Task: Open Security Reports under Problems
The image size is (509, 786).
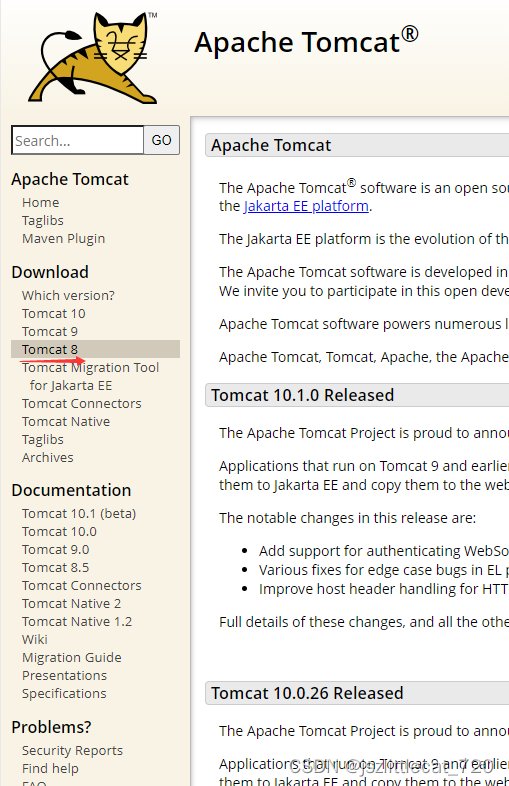Action: [x=72, y=751]
